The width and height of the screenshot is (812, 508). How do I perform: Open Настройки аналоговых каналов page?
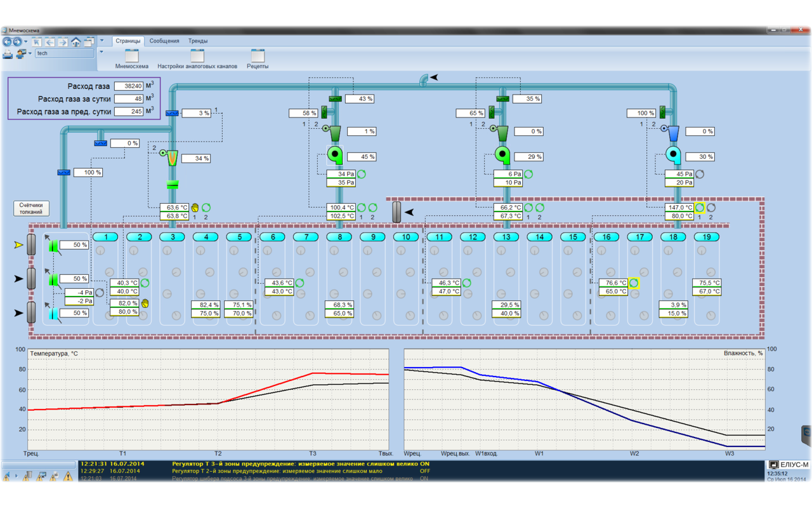[x=197, y=57]
